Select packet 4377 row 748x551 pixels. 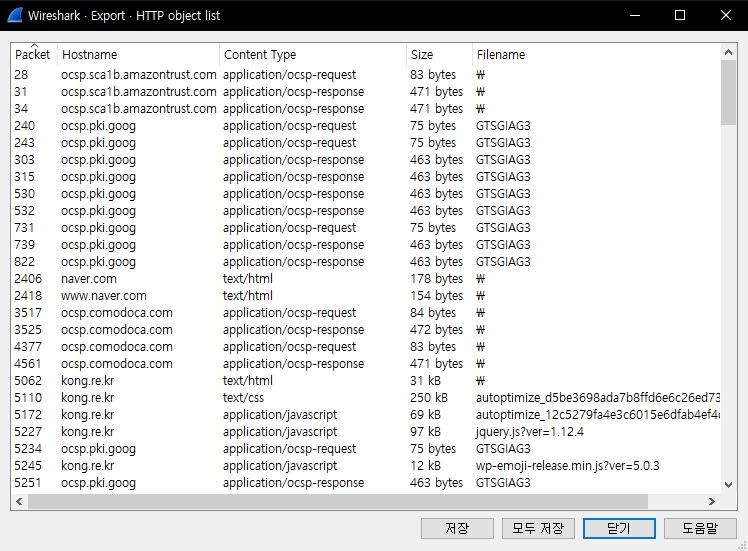[x=366, y=347]
